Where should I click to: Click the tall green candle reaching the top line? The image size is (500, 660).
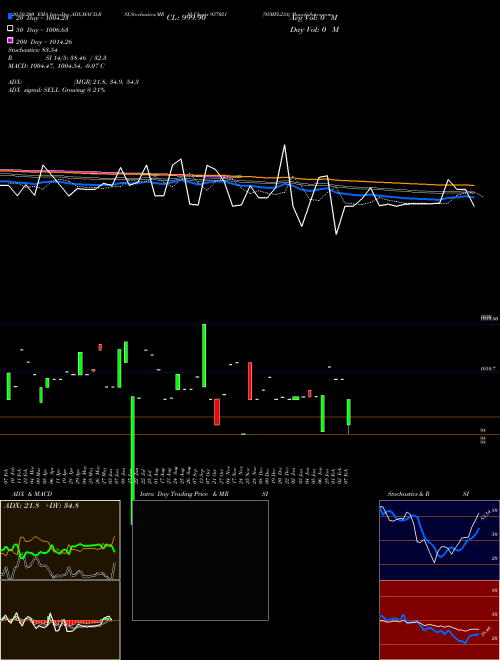[x=204, y=355]
